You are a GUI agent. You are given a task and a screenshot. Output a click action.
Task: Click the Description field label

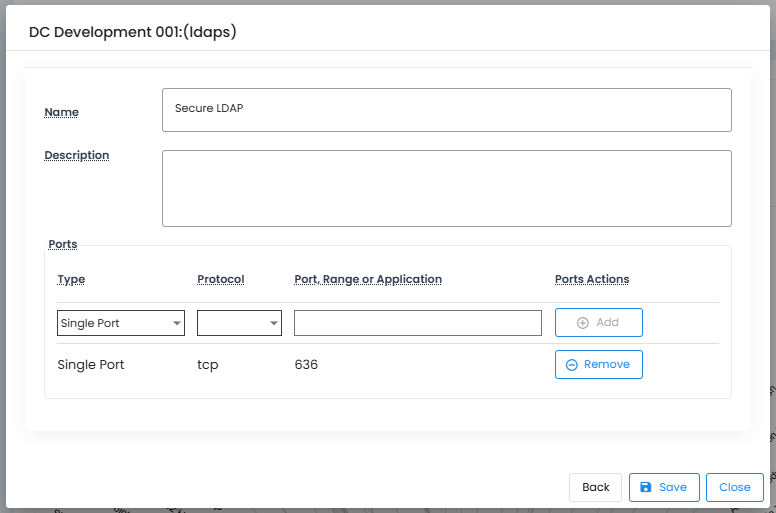[77, 155]
